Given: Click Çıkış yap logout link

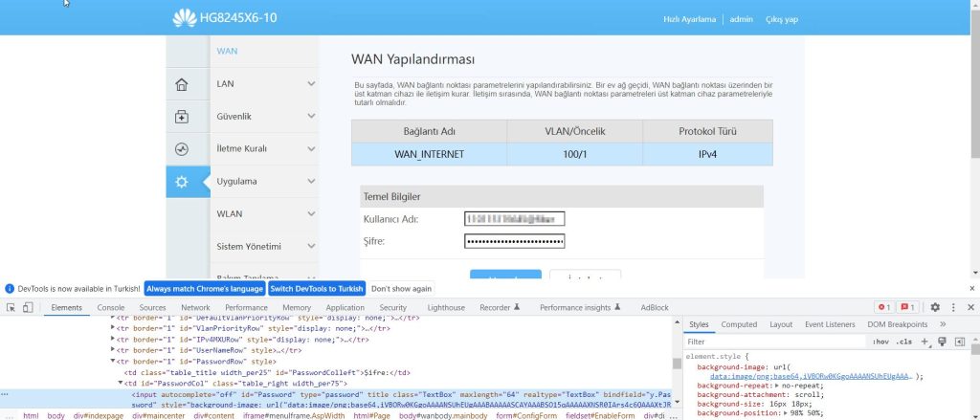Looking at the screenshot, I should point(782,19).
